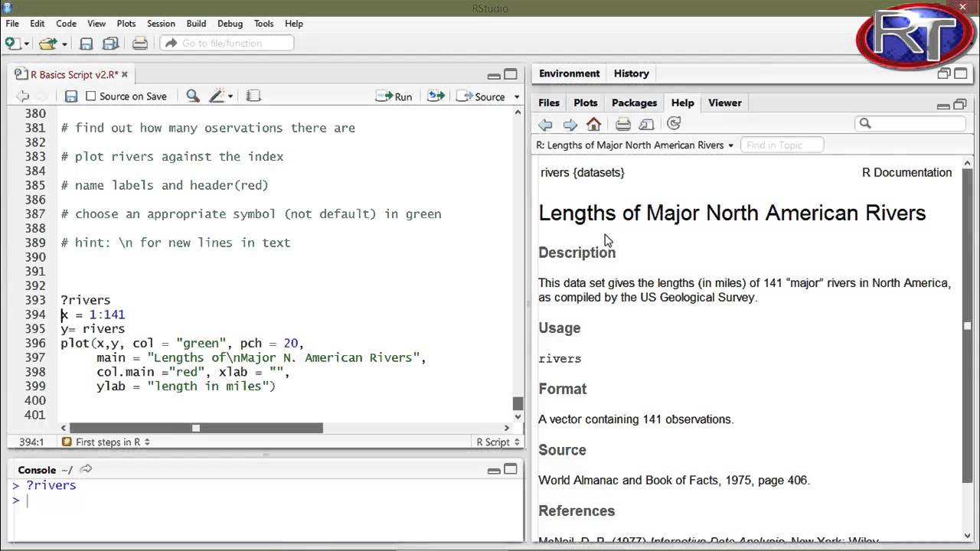Open the Source options dropdown arrow
The image size is (980, 551).
517,97
